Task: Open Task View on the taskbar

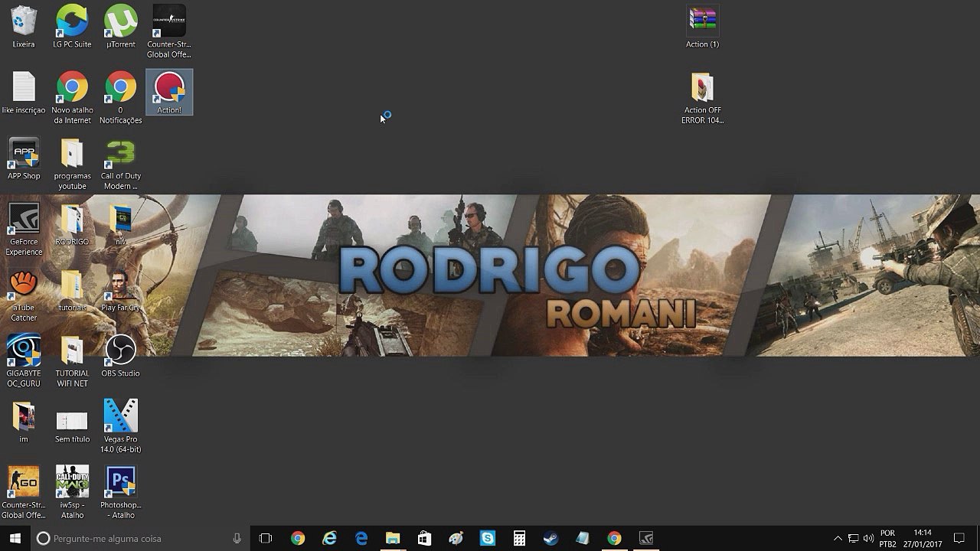Action: (266, 538)
